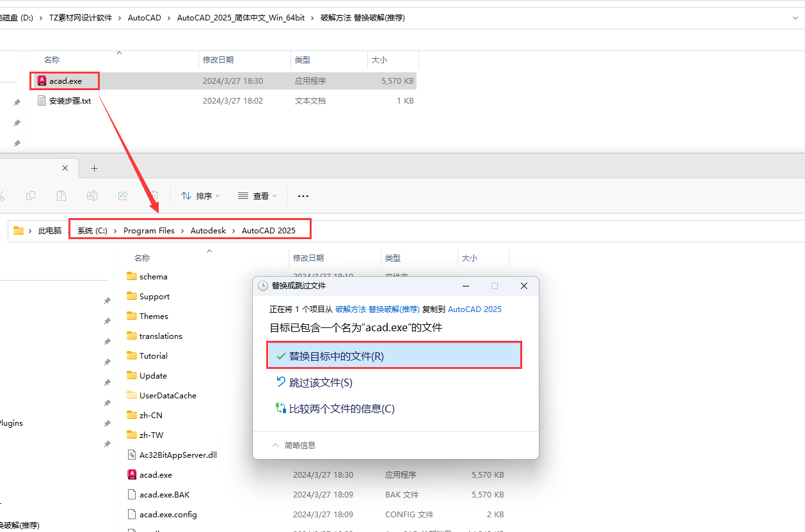Go to the AutoCAD segment of the upper breadcrumb

[145, 18]
